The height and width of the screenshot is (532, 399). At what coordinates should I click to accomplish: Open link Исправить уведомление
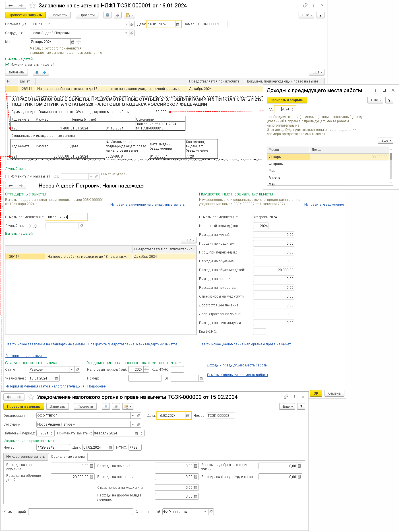point(324,205)
